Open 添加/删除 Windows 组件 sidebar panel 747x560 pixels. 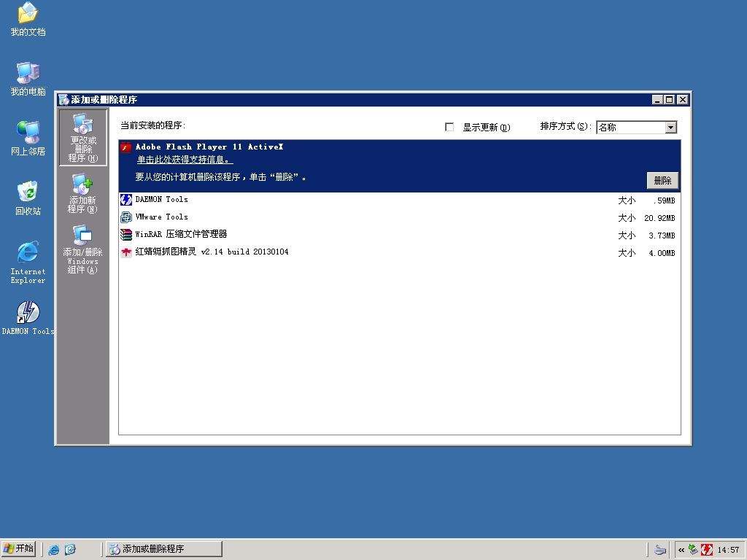(x=82, y=249)
